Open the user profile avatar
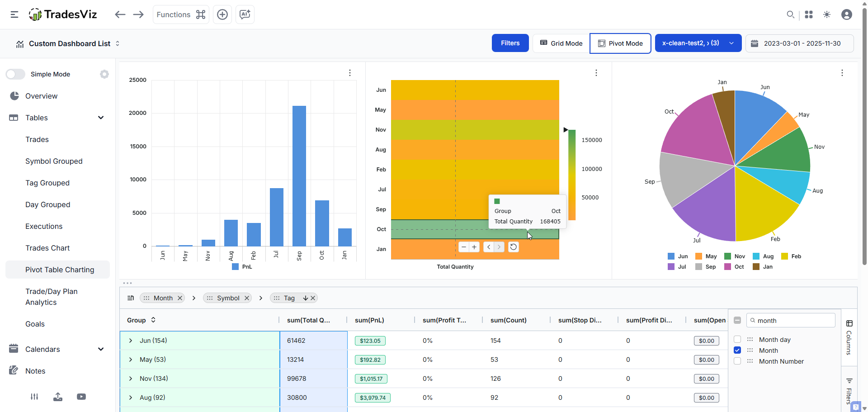The image size is (868, 412). tap(847, 14)
